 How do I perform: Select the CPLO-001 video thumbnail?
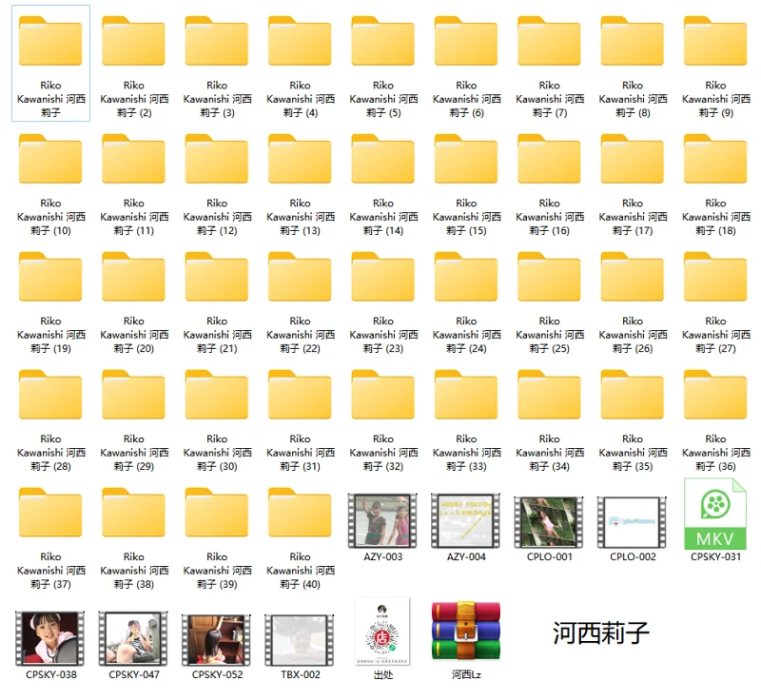pos(549,521)
